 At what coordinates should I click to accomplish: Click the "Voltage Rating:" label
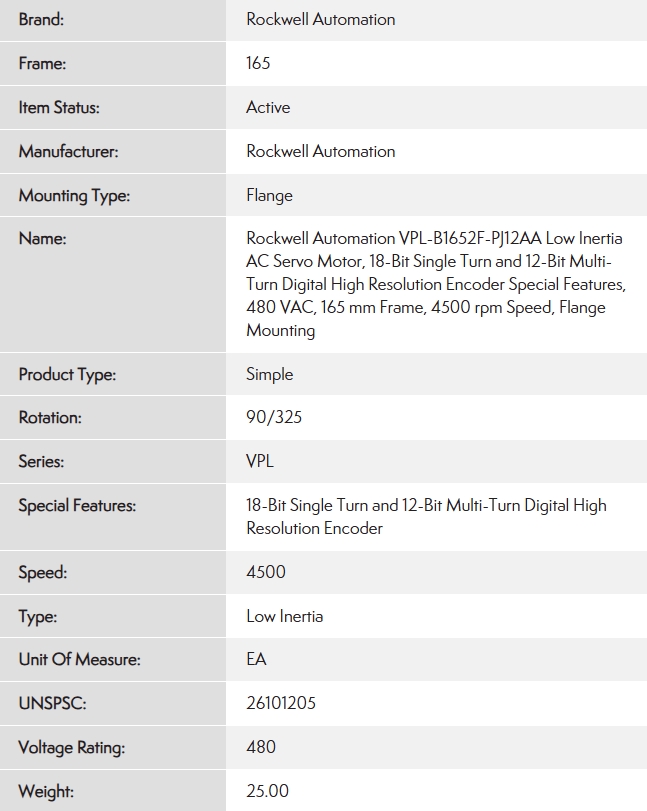(x=72, y=748)
